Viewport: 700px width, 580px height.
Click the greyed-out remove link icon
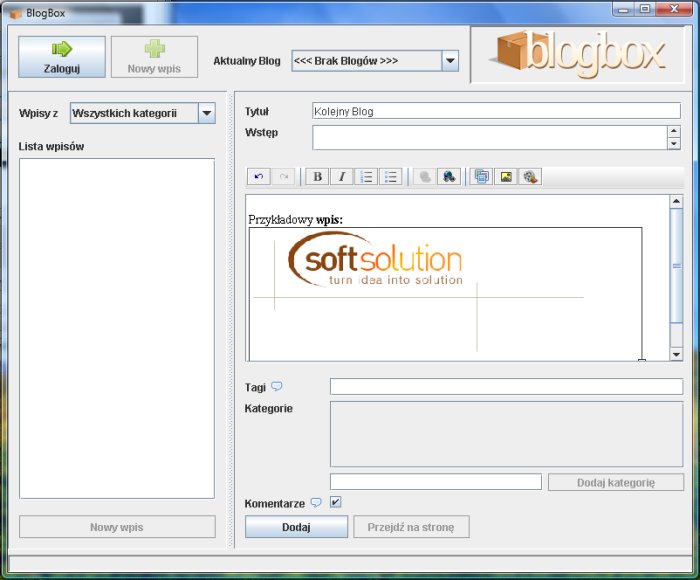pos(425,177)
